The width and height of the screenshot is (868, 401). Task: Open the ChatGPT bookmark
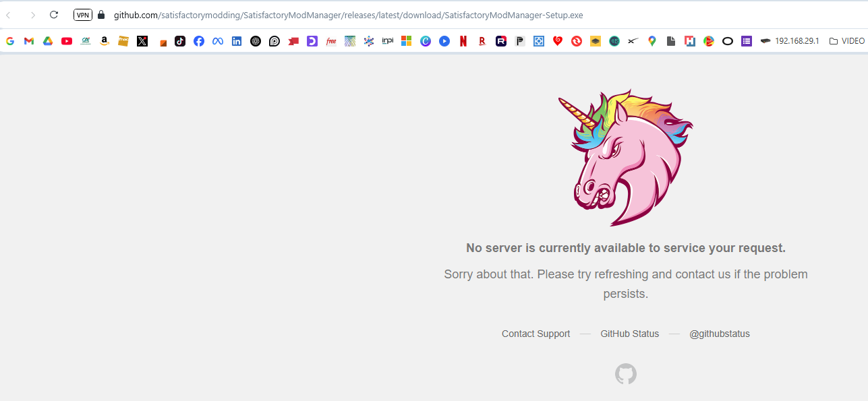(x=256, y=41)
